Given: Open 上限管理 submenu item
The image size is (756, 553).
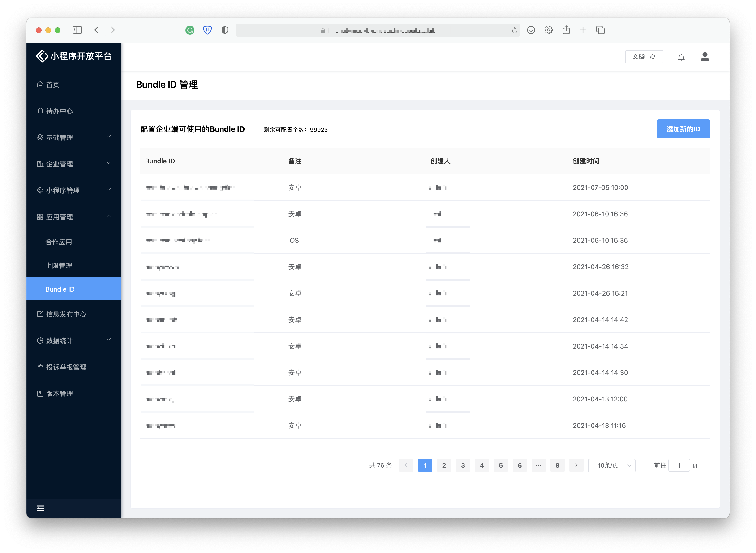Looking at the screenshot, I should click(74, 265).
